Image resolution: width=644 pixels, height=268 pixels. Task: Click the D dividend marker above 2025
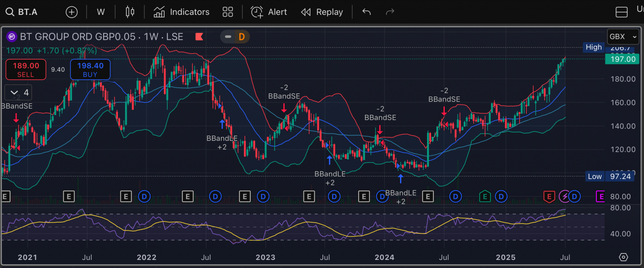click(x=501, y=196)
